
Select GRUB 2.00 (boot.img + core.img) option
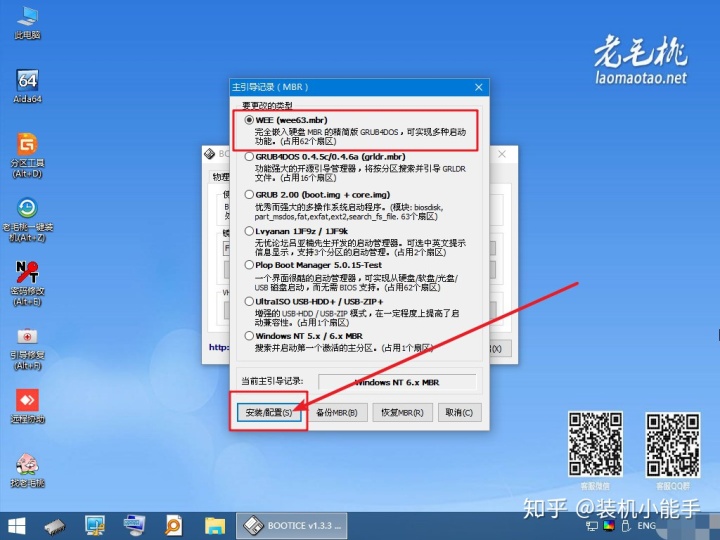click(249, 195)
